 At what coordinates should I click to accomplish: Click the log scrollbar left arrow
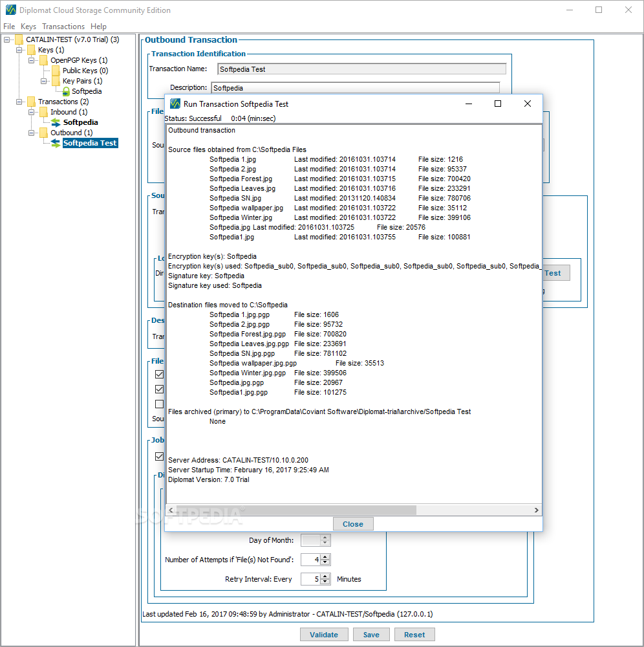[x=171, y=510]
